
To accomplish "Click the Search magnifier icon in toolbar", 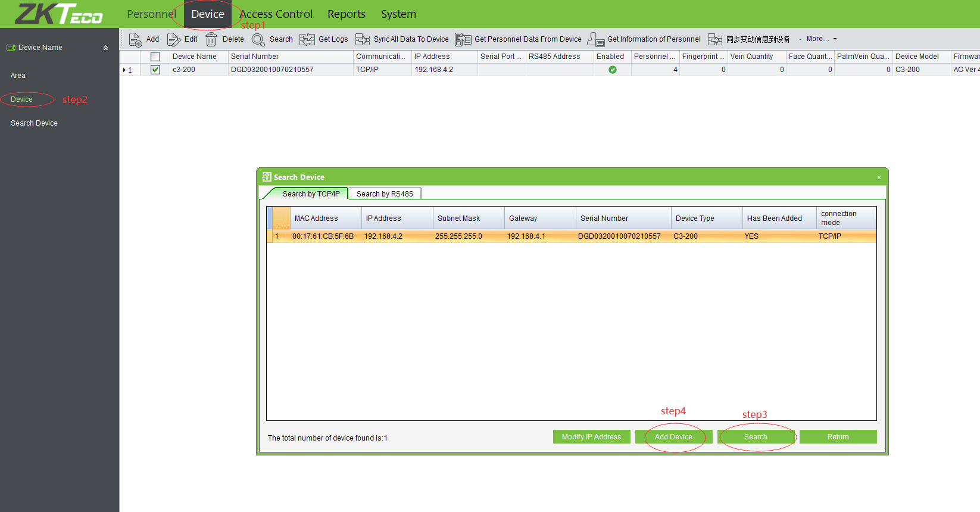I will (x=258, y=39).
